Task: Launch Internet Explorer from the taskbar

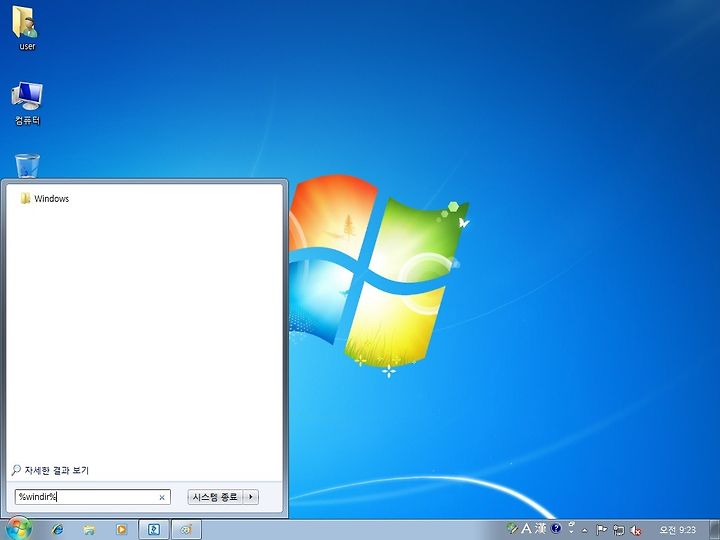Action: click(x=57, y=529)
